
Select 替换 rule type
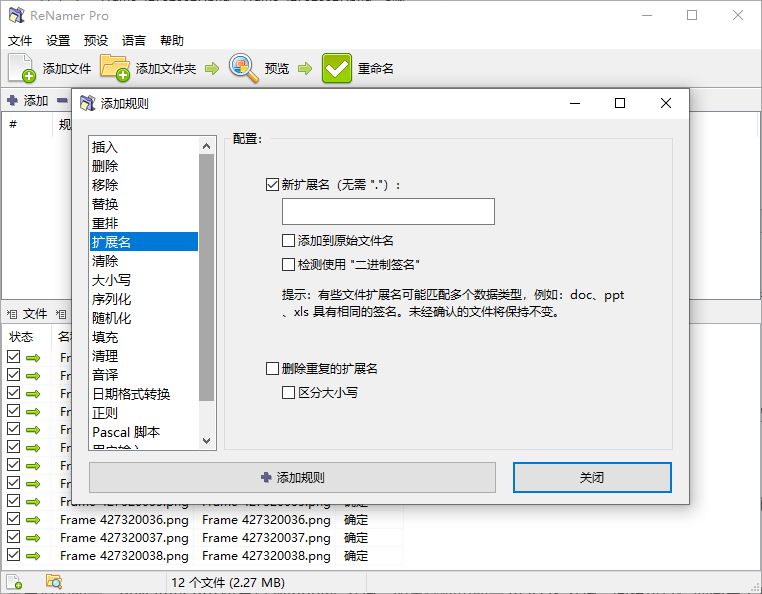(x=144, y=204)
